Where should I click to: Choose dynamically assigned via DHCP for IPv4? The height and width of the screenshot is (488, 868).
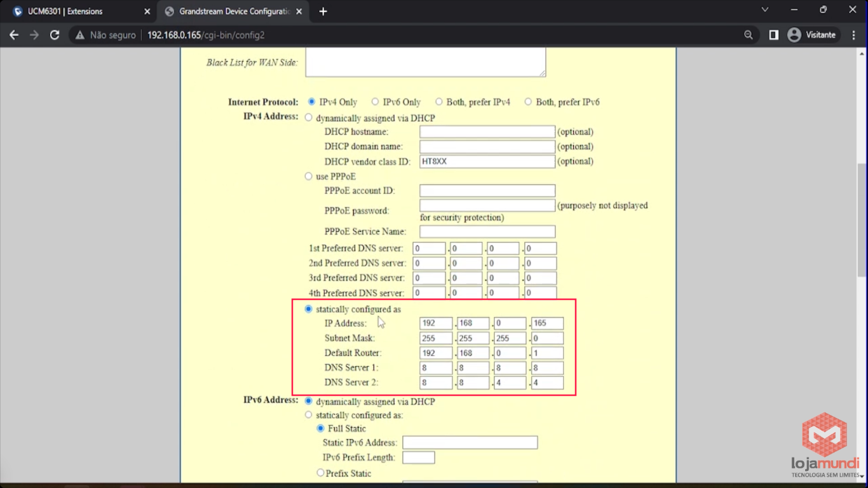click(x=309, y=118)
